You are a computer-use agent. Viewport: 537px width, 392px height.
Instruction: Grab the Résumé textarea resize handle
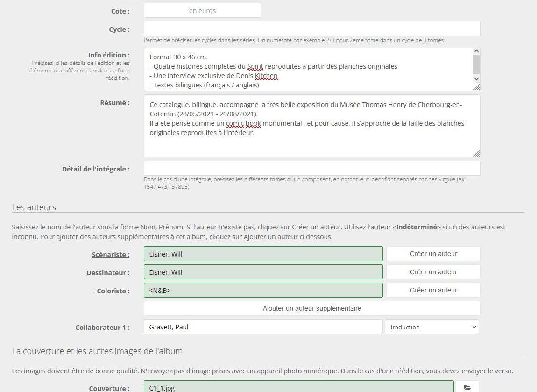(x=477, y=153)
